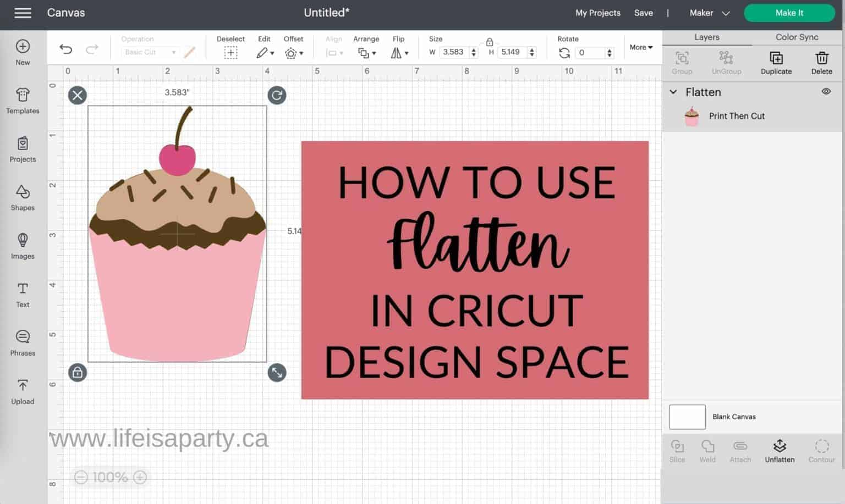Viewport: 845px width, 504px height.
Task: Open the Text tool
Action: click(x=22, y=295)
